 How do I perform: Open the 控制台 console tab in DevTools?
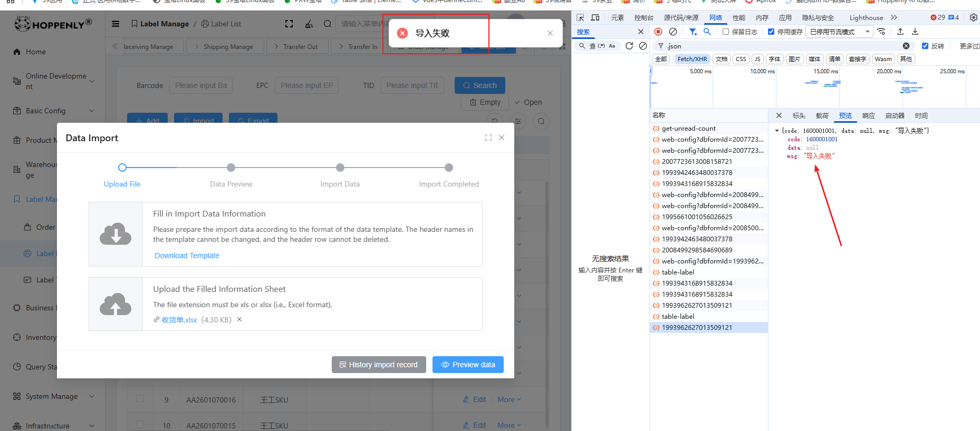tap(643, 17)
